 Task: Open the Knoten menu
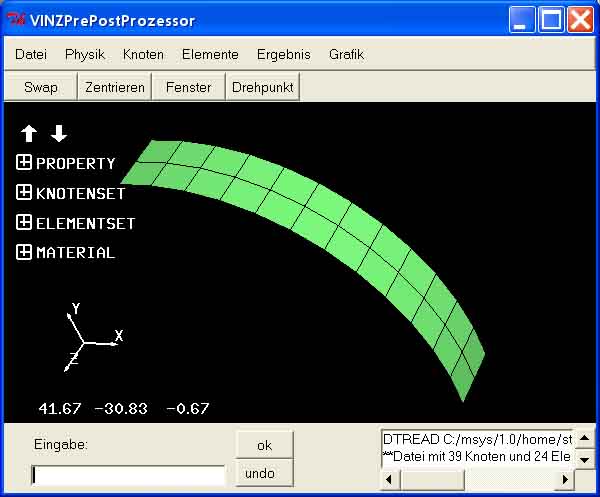[x=143, y=54]
